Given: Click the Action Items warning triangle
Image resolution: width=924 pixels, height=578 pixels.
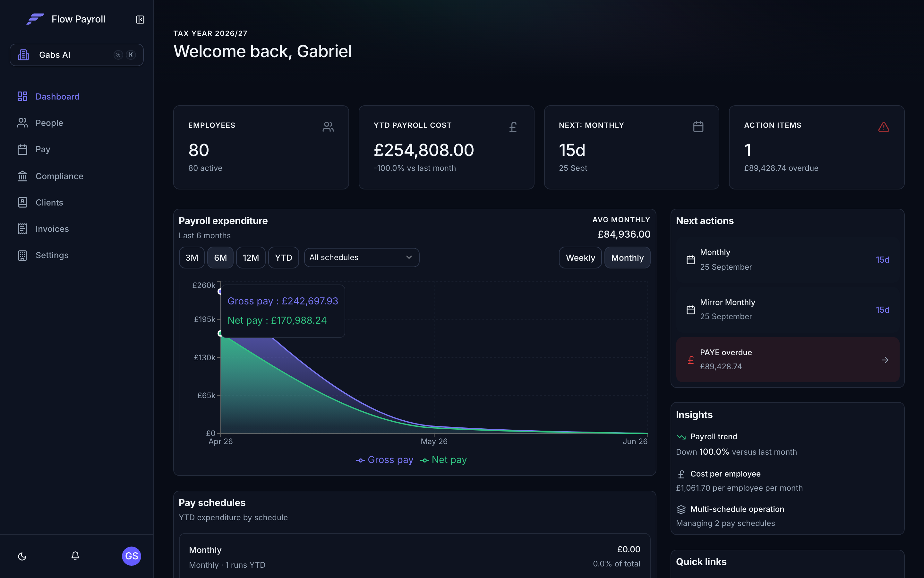Looking at the screenshot, I should point(884,127).
